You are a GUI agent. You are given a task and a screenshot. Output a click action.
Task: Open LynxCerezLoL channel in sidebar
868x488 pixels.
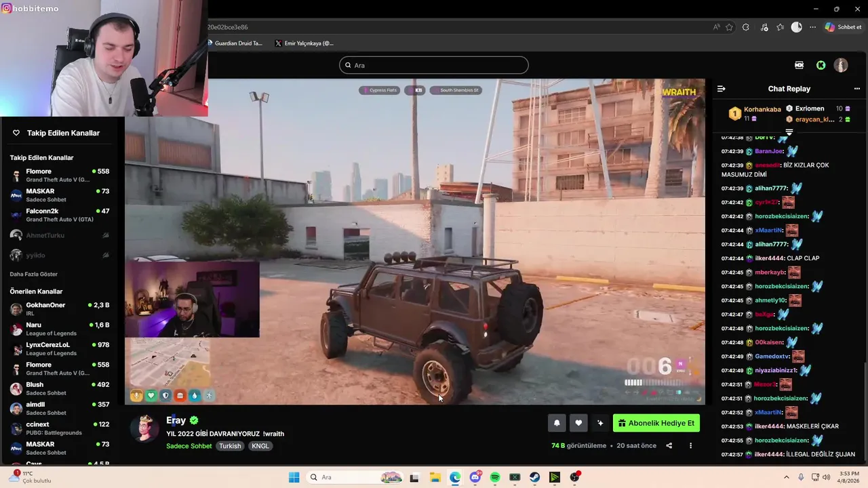61,348
